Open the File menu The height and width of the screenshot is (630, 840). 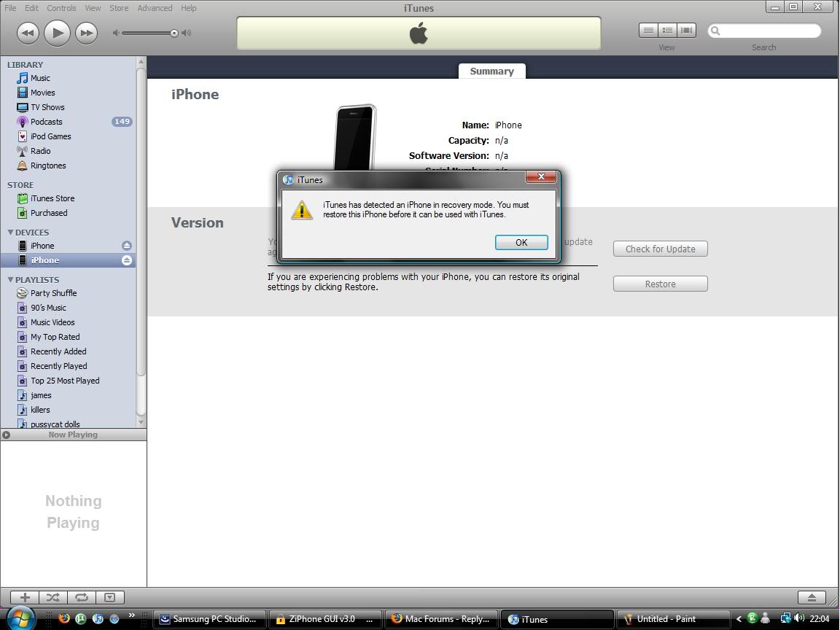(x=10, y=8)
